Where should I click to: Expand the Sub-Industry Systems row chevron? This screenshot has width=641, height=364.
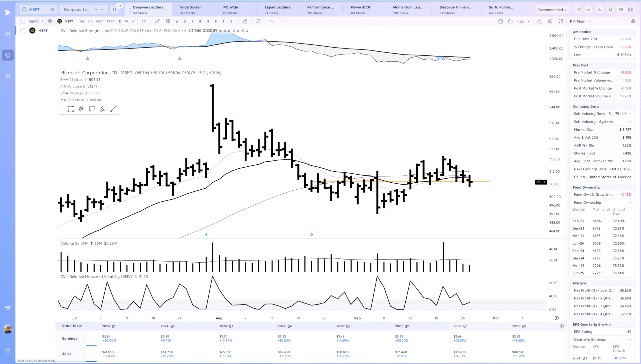pyautogui.click(x=630, y=122)
